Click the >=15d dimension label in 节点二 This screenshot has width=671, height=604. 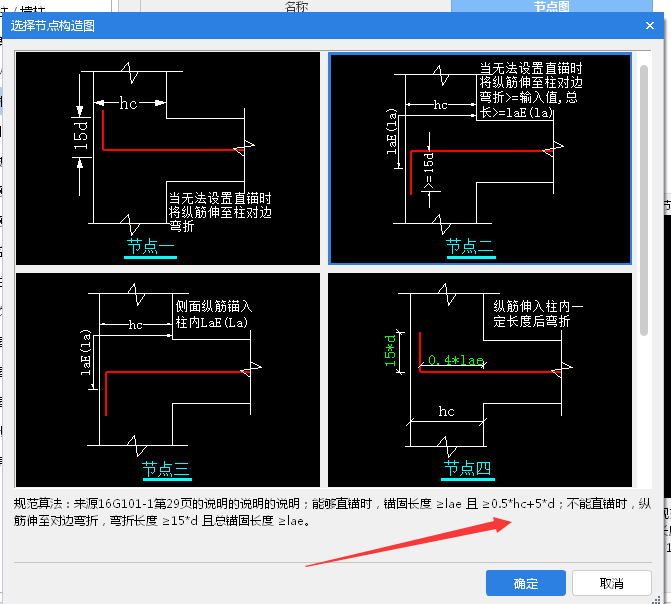428,171
